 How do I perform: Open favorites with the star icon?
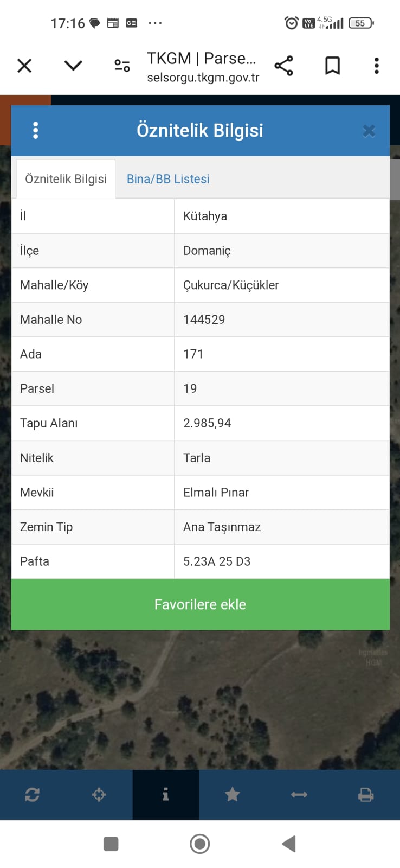click(233, 795)
